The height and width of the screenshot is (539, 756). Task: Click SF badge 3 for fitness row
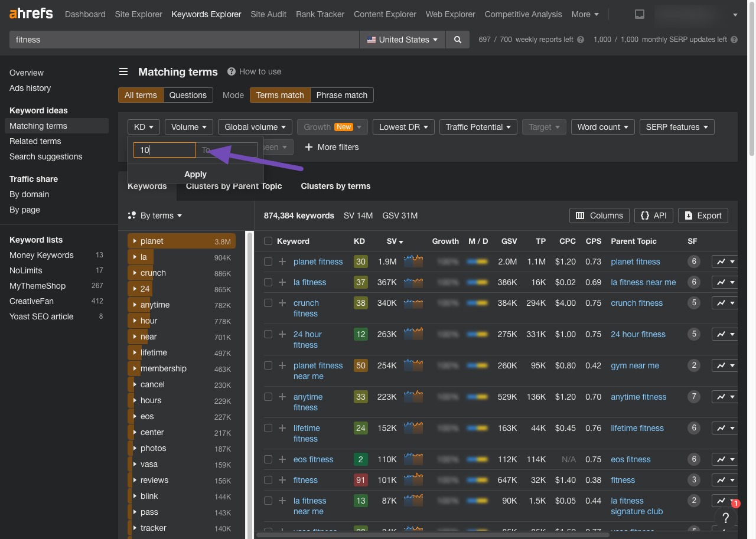(x=694, y=480)
